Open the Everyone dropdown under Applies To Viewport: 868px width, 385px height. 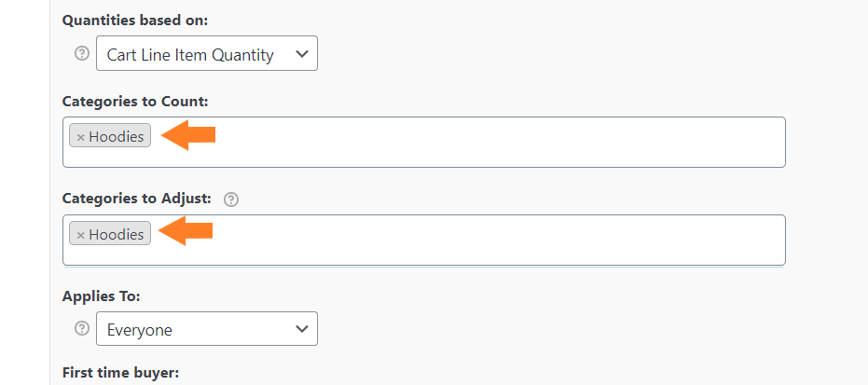pyautogui.click(x=207, y=328)
